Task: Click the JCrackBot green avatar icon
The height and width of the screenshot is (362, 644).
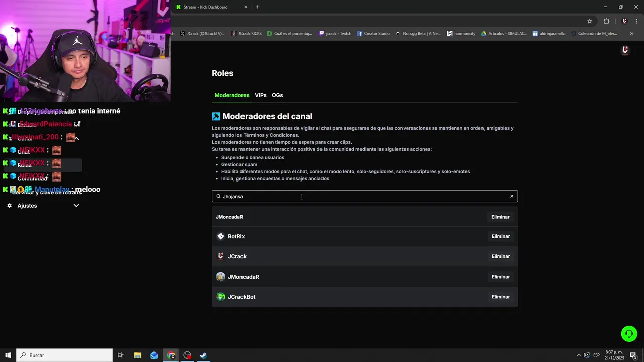Action: [220, 297]
